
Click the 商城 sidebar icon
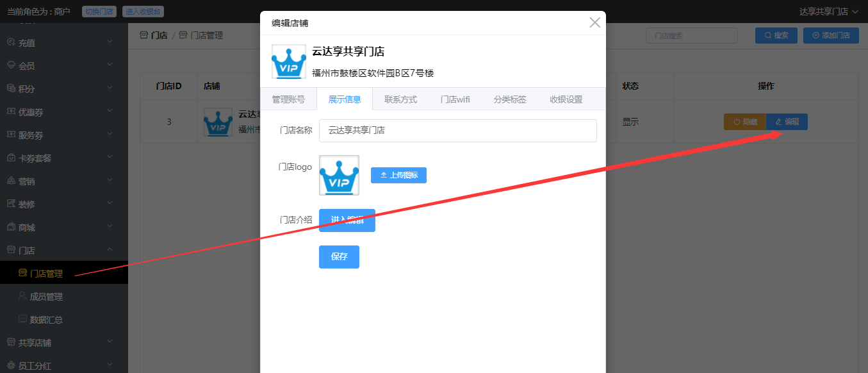(10, 227)
